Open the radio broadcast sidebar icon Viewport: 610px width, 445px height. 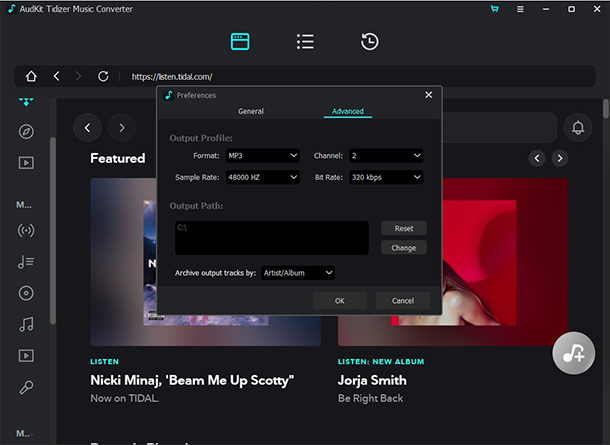(26, 230)
